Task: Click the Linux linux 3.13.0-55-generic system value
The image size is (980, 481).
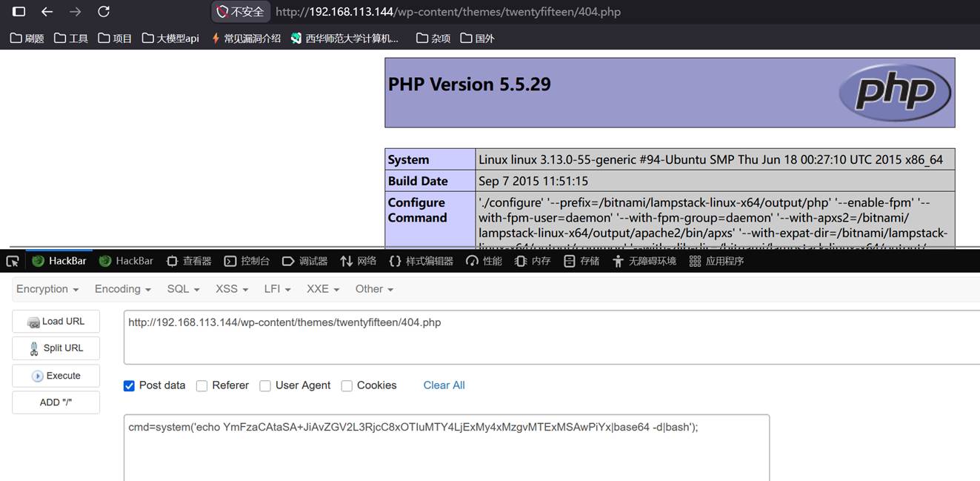Action: click(x=710, y=159)
